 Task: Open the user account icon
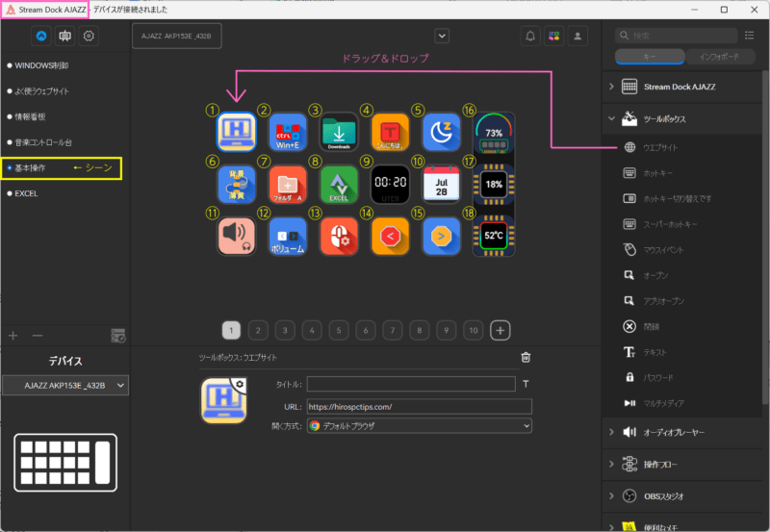click(577, 36)
